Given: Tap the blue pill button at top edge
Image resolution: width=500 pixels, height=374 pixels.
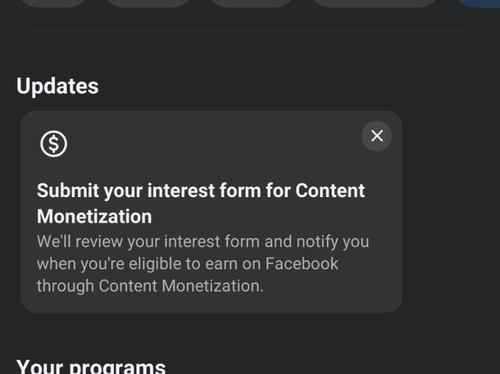Looking at the screenshot, I should [478, 3].
